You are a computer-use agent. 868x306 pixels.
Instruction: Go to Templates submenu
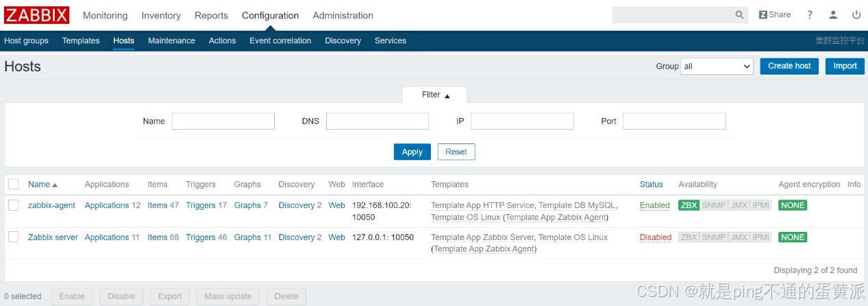click(81, 40)
